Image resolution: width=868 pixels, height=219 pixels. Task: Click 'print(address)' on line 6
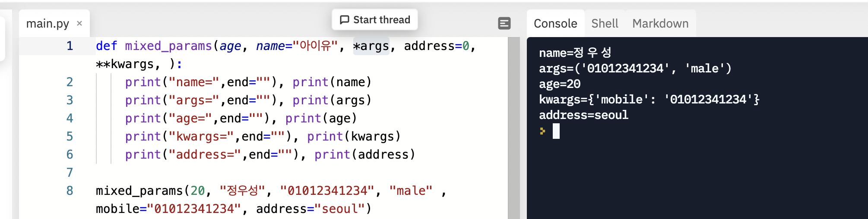pyautogui.click(x=365, y=154)
